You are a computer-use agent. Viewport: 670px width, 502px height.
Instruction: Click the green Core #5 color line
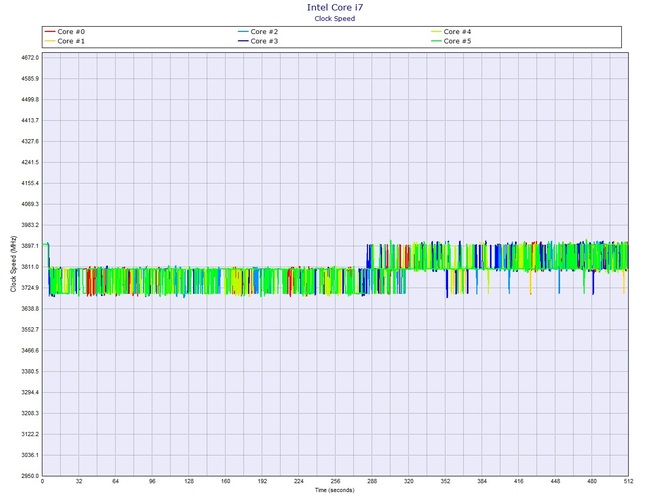coord(436,41)
